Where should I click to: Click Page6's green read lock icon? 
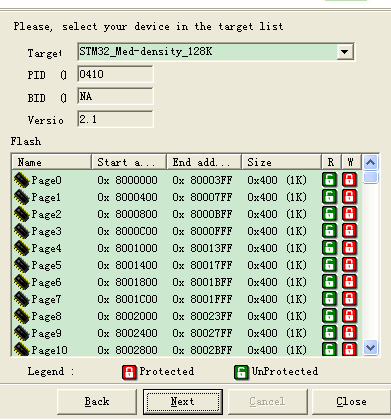coord(330,282)
